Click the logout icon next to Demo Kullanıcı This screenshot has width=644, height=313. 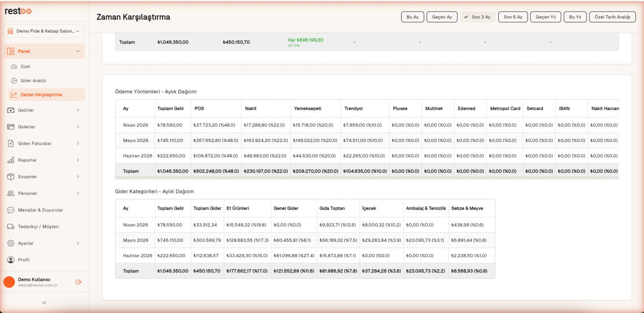click(78, 282)
